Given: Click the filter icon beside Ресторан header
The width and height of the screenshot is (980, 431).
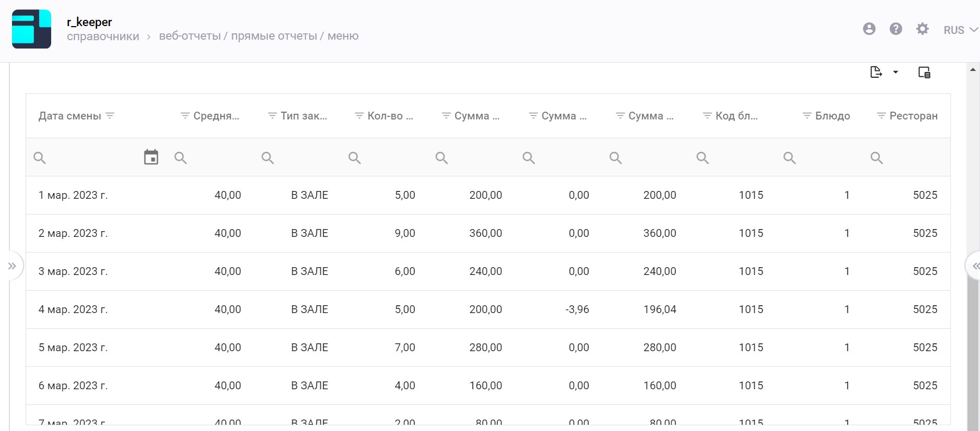Looking at the screenshot, I should 881,116.
